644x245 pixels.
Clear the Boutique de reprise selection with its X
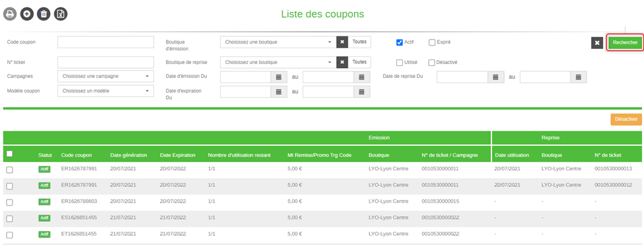click(342, 62)
